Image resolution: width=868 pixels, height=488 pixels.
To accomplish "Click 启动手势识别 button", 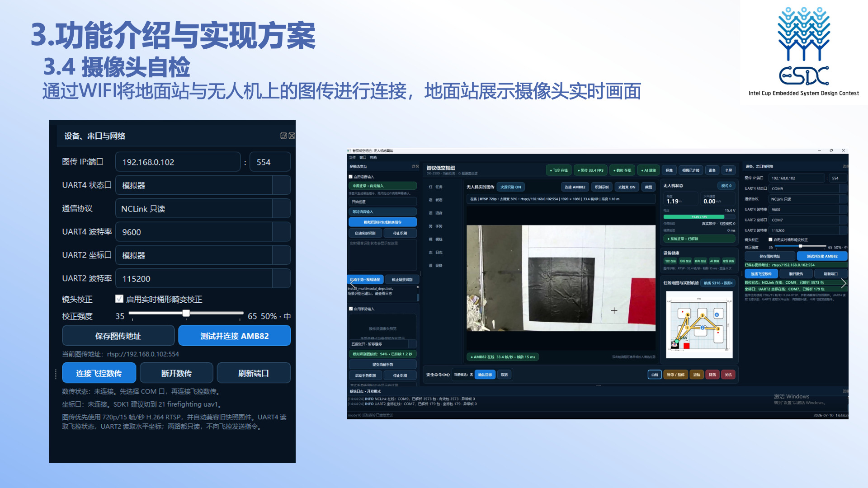I will (365, 375).
